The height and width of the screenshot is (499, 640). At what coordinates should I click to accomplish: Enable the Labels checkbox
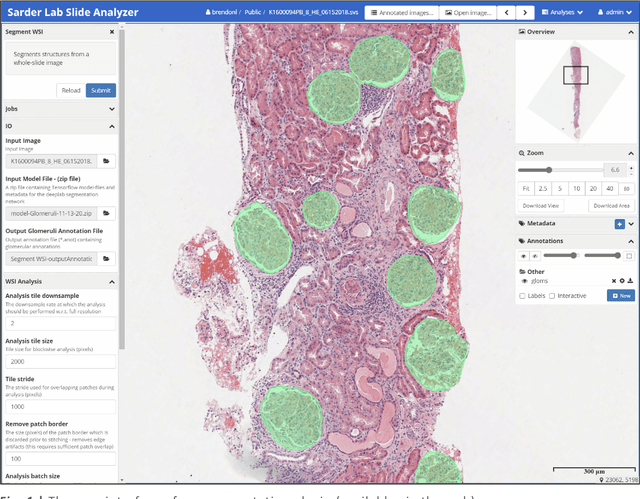pyautogui.click(x=522, y=295)
